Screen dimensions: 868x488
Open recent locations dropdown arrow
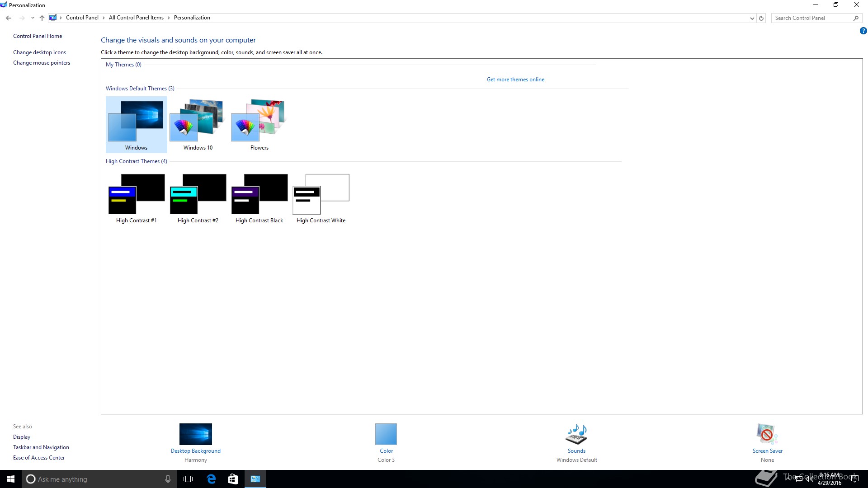click(33, 18)
